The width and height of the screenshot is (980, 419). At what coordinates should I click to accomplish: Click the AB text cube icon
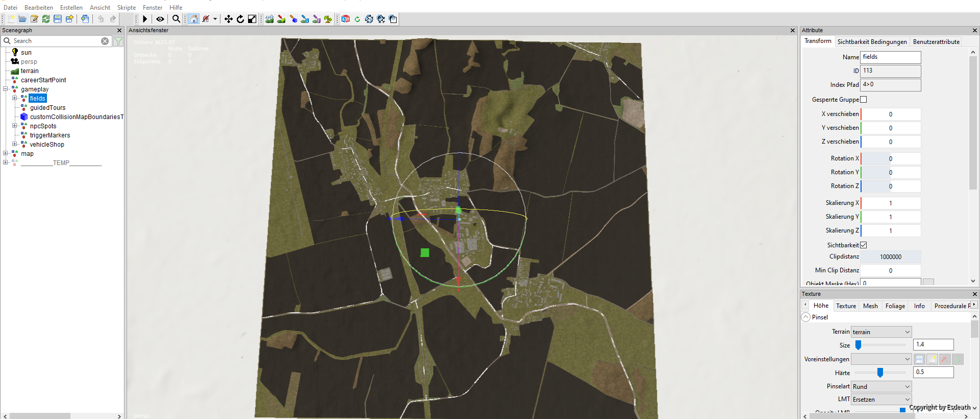tap(346, 19)
